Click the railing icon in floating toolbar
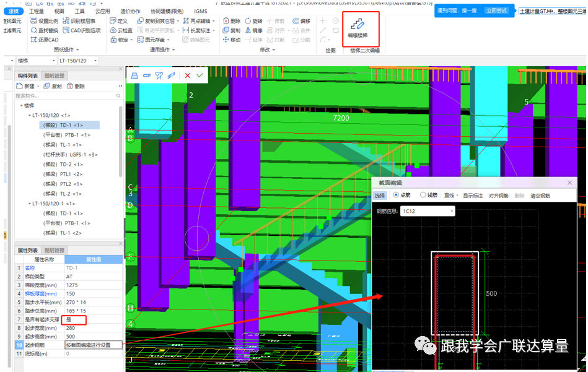The height and width of the screenshot is (372, 588). point(172,76)
